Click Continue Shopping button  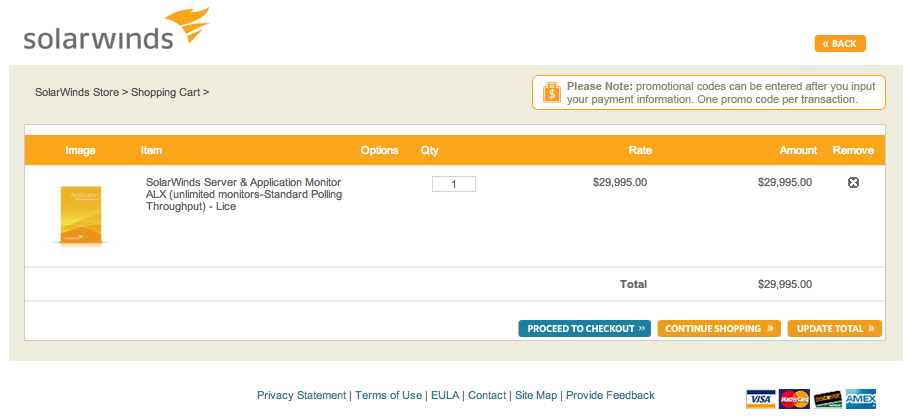[719, 328]
